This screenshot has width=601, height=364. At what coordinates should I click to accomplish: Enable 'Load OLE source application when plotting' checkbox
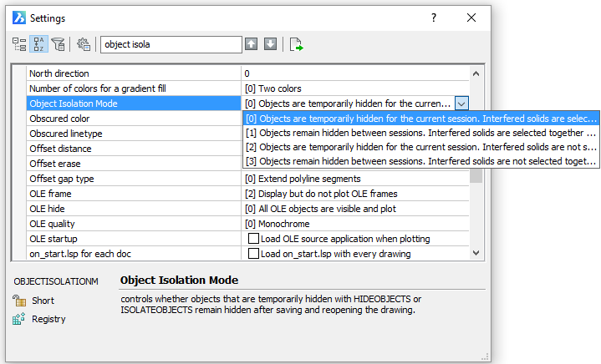(253, 239)
